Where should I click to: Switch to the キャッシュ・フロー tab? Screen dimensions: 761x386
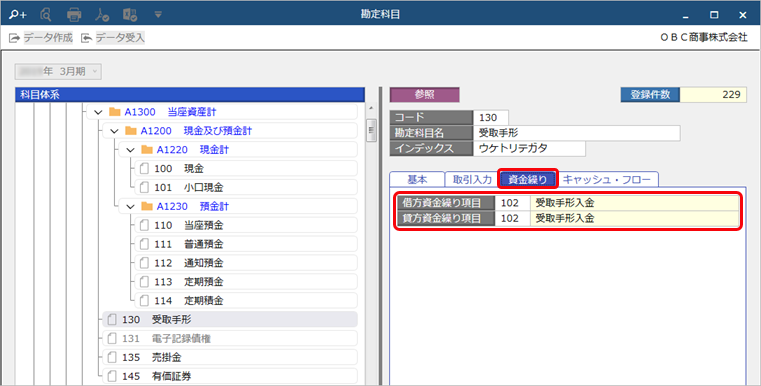[x=607, y=180]
